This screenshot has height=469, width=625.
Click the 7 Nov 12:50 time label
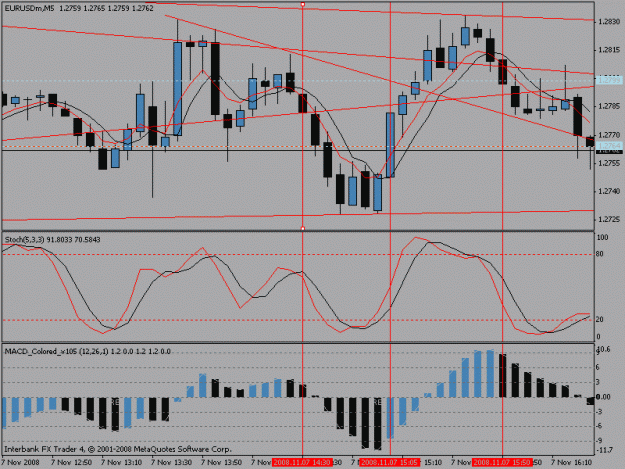(x=72, y=463)
